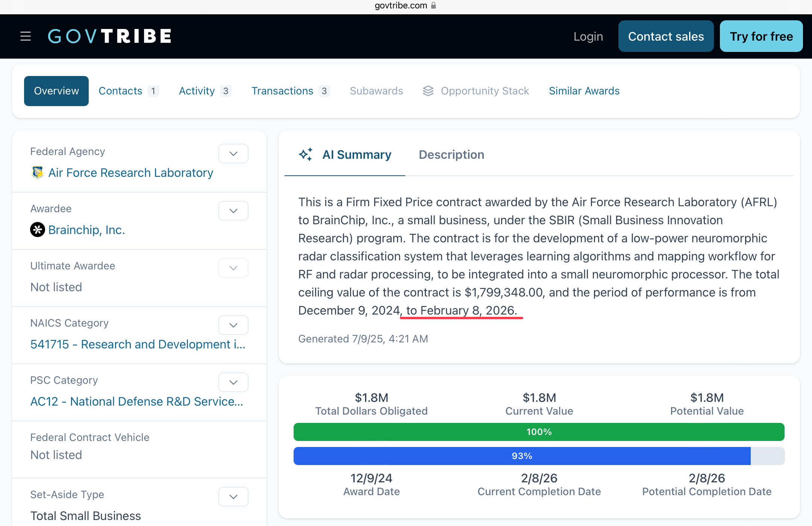This screenshot has height=526, width=812.
Task: Click the Opportunity Stack layers icon
Action: (x=428, y=91)
